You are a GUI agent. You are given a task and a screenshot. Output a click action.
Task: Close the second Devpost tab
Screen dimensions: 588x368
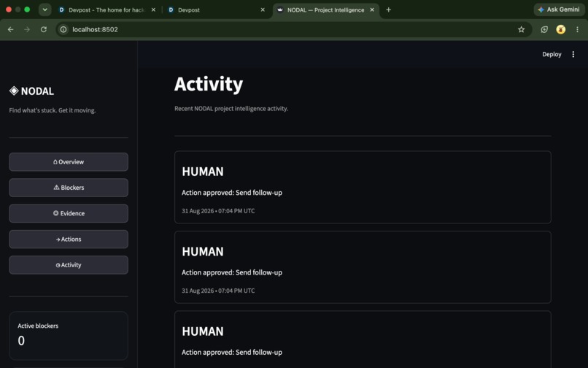[x=263, y=9]
